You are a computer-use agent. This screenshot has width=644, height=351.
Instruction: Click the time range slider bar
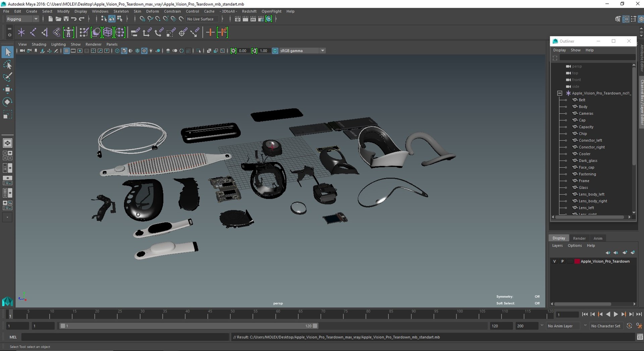189,326
